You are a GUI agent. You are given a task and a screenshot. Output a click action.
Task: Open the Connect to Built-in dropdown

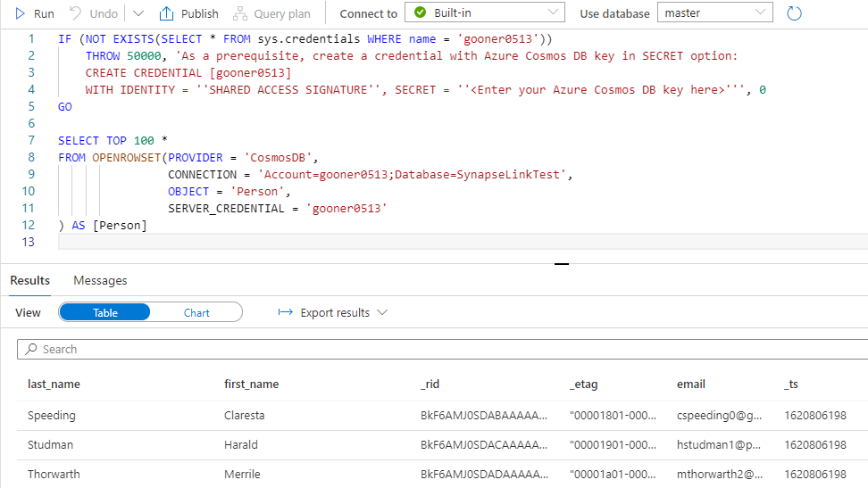484,12
